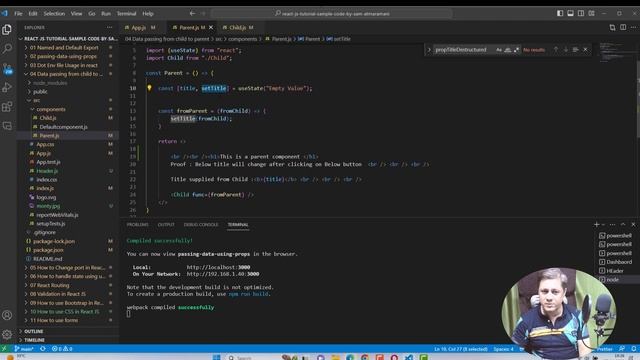The height and width of the screenshot is (360, 640).
Task: Switch to the Child.js editor tab
Action: (x=238, y=27)
